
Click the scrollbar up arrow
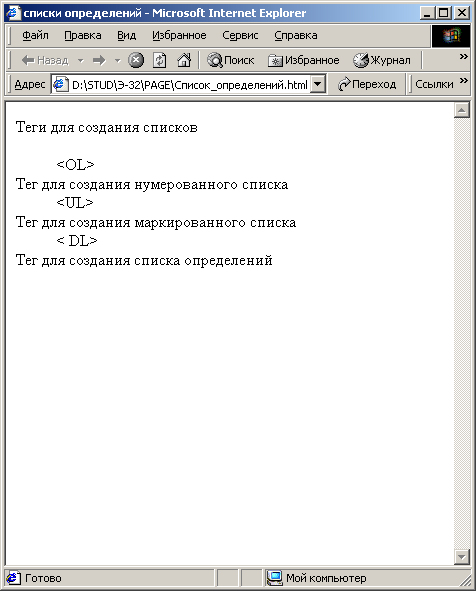(462, 110)
